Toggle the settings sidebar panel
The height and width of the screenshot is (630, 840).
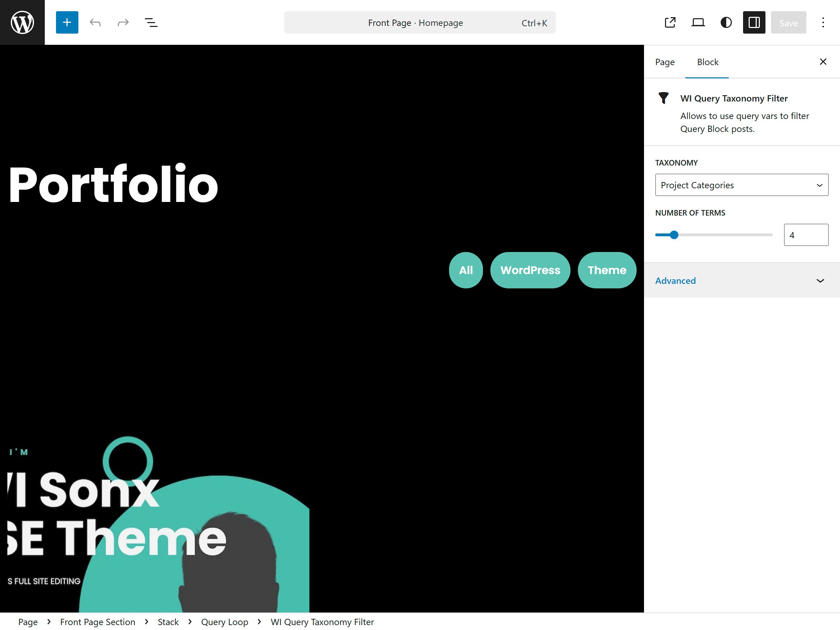click(x=754, y=22)
